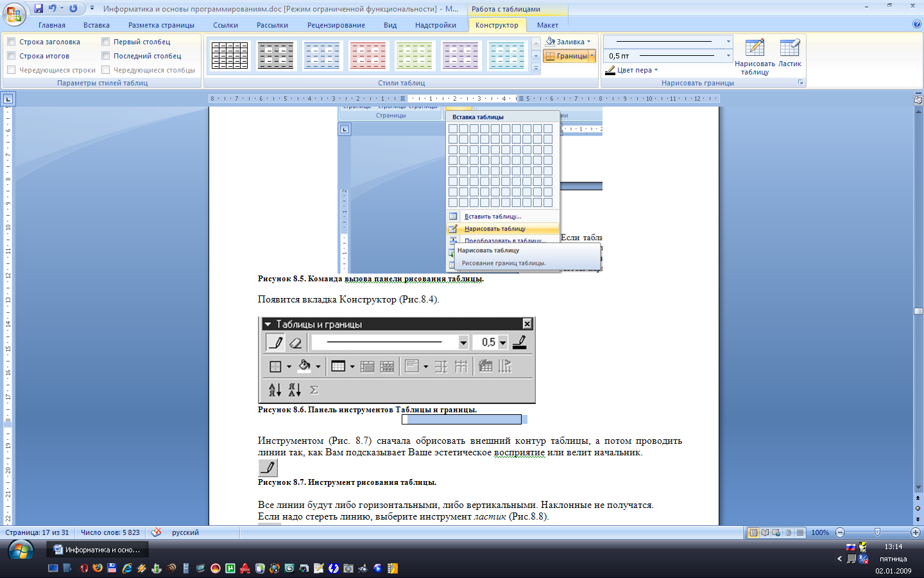Enable the Строка заголовка checkbox
The image size is (924, 578).
11,42
